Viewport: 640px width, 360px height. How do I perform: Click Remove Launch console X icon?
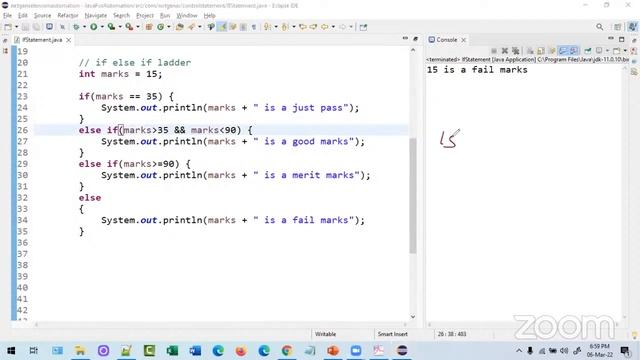point(505,51)
